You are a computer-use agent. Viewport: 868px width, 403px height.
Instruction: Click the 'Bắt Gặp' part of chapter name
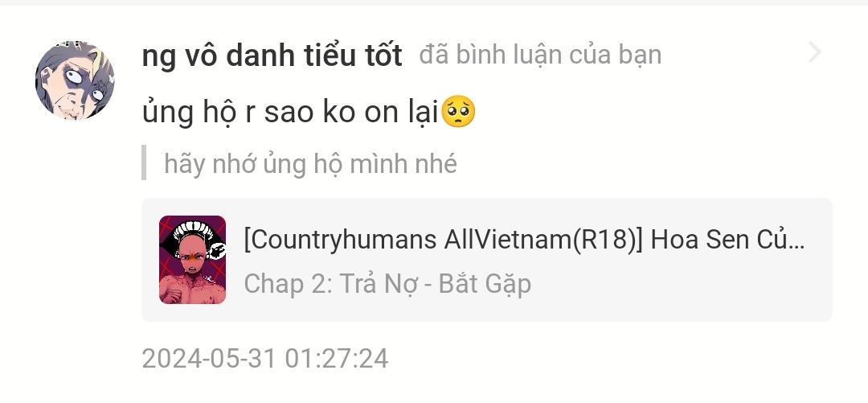coord(485,284)
